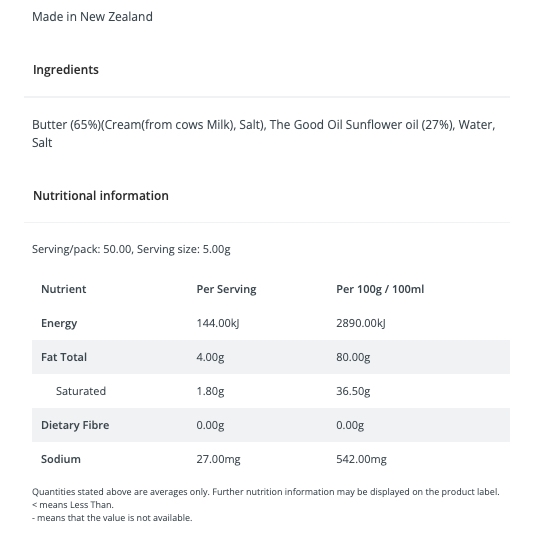The height and width of the screenshot is (534, 534).
Task: Click the 36.50g saturated value
Action: (x=353, y=391)
